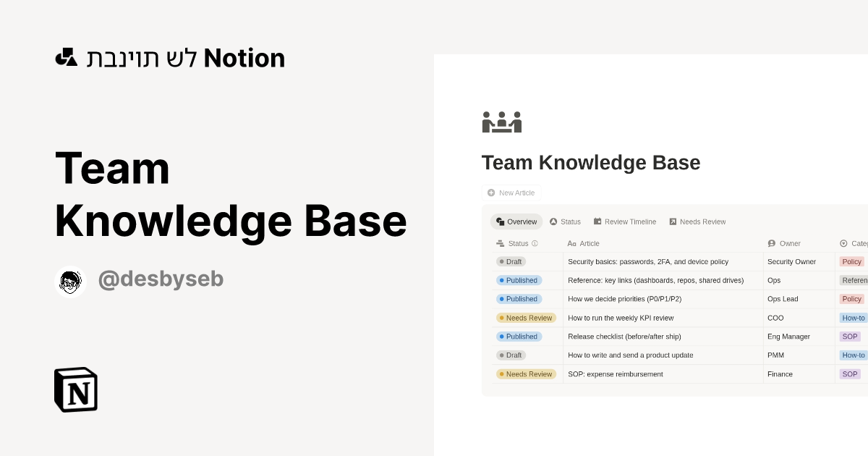Open the Review Timeline view
Viewport: 868px width, 456px height.
[x=625, y=221]
